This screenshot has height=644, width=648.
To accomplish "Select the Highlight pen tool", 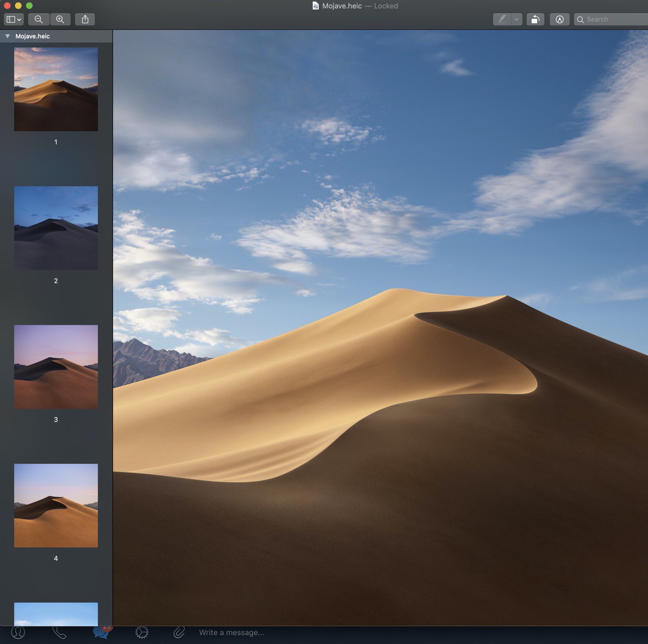I will tap(502, 19).
